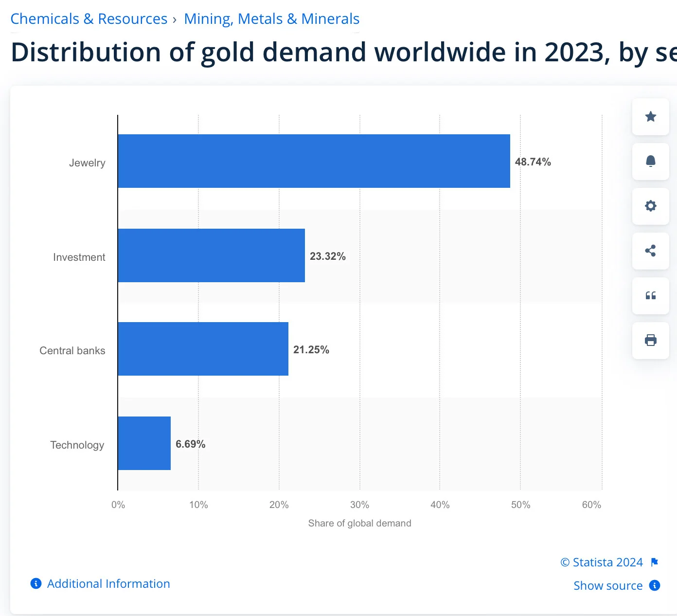Screen dimensions: 677x616
Task: Click the 0% axis tick label
Action: pyautogui.click(x=118, y=505)
